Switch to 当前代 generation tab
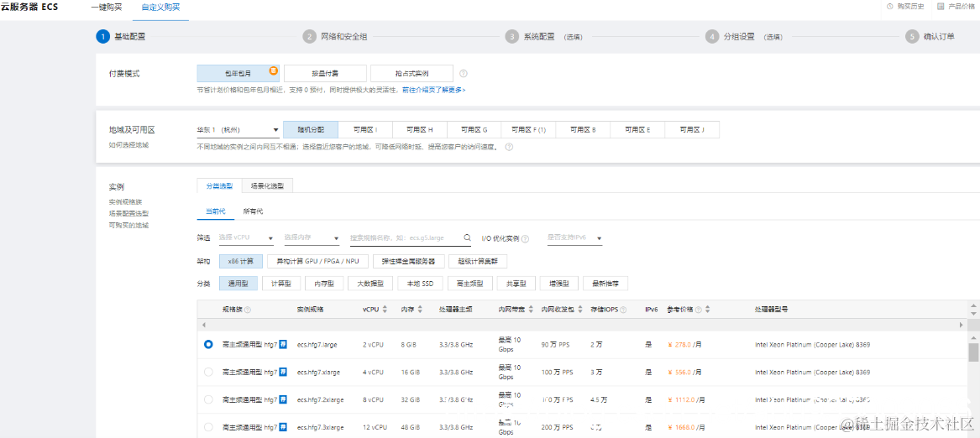The image size is (980, 438). (215, 211)
